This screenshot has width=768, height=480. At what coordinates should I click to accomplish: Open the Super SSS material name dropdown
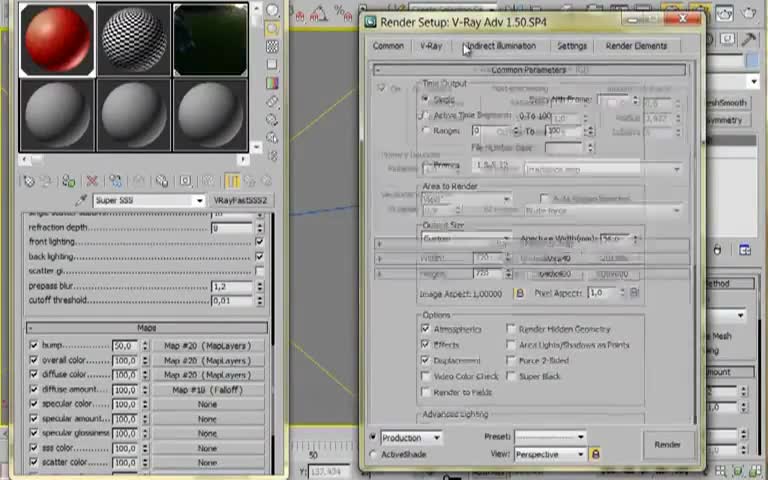199,200
